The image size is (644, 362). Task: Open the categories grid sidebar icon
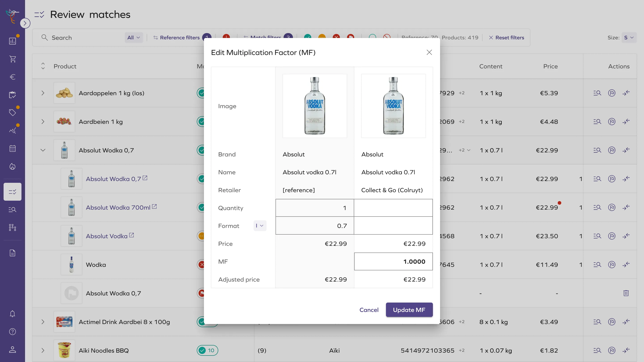13,227
